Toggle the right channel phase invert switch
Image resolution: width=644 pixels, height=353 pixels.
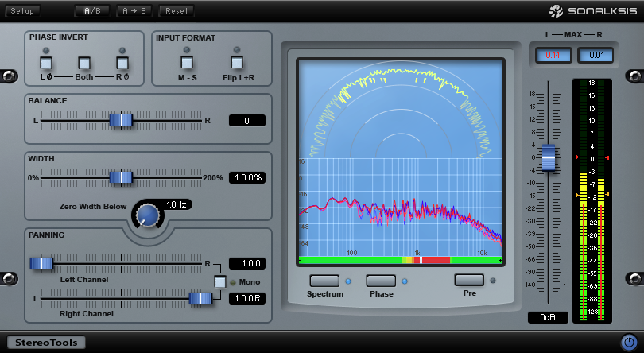click(x=122, y=63)
